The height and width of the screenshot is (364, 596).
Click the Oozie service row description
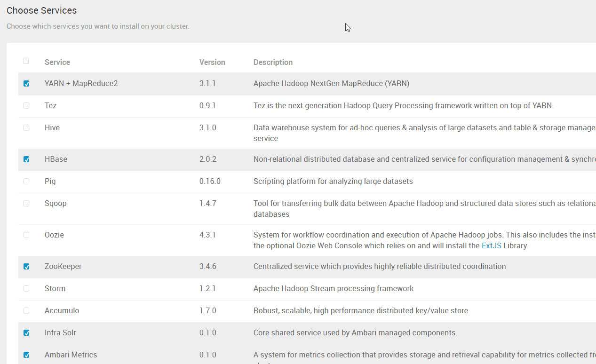(x=424, y=240)
